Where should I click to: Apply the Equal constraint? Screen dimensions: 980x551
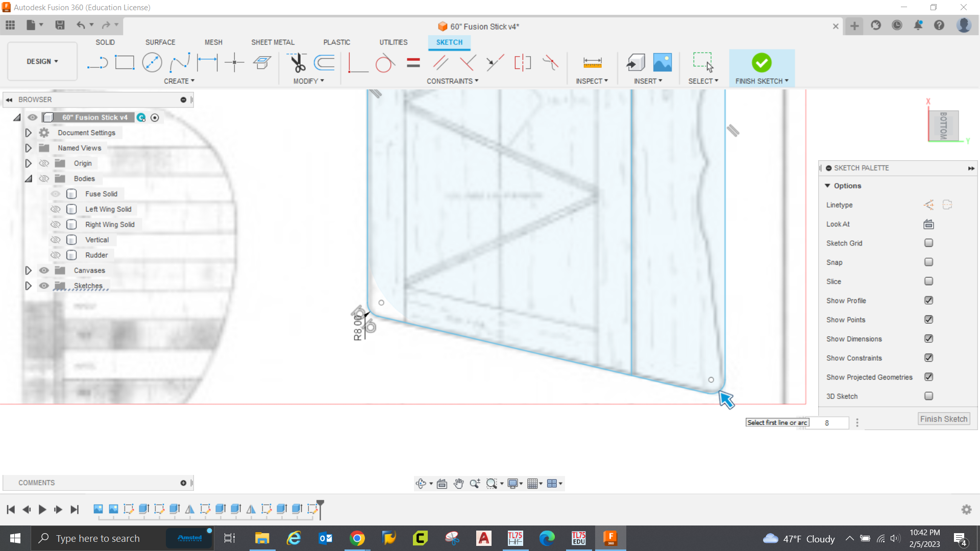413,63
